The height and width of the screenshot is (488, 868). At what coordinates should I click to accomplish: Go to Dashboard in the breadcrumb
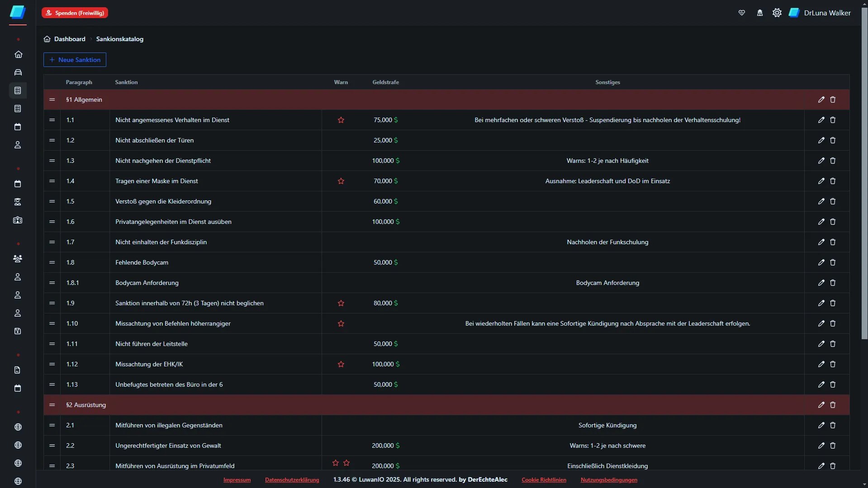pyautogui.click(x=70, y=39)
